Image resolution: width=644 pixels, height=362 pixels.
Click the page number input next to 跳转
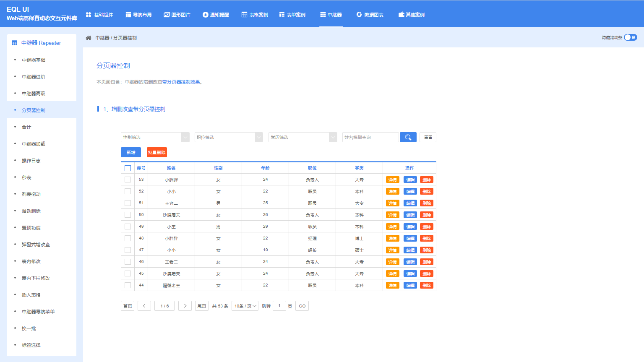pos(279,305)
